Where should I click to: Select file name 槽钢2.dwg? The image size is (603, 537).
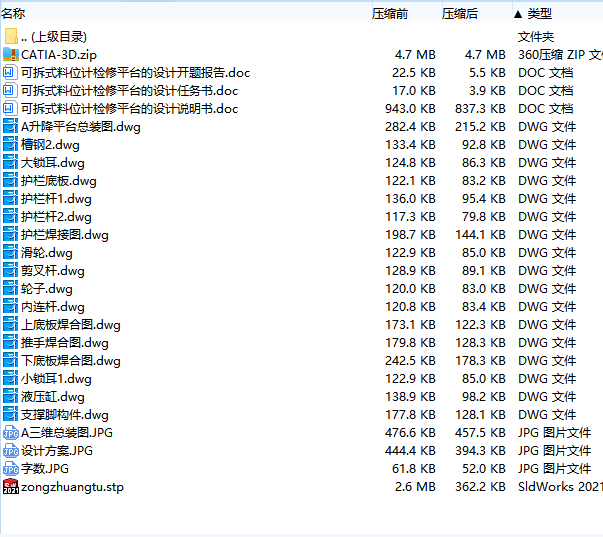[x=50, y=145]
